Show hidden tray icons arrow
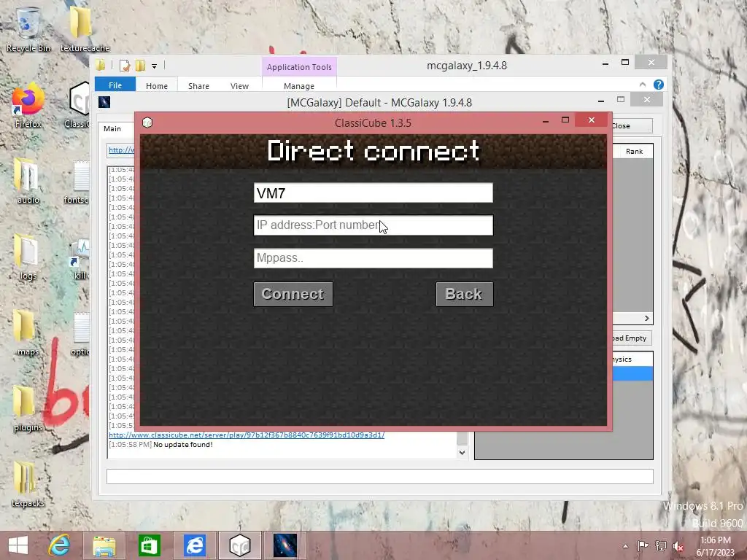747x560 pixels. tap(625, 546)
